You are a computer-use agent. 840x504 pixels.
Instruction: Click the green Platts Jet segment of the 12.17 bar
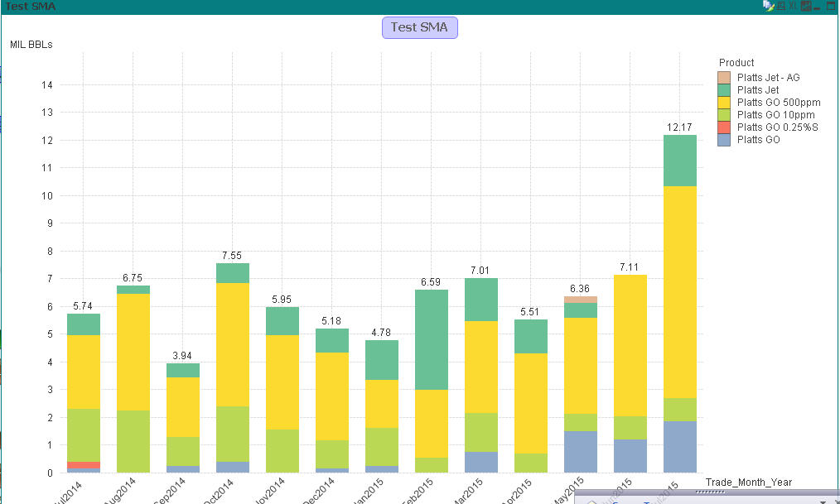click(x=680, y=161)
